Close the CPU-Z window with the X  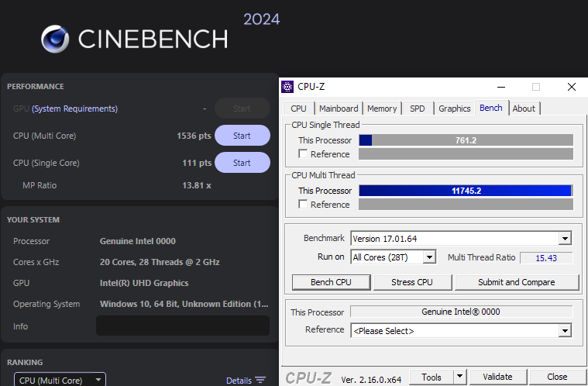(x=572, y=87)
